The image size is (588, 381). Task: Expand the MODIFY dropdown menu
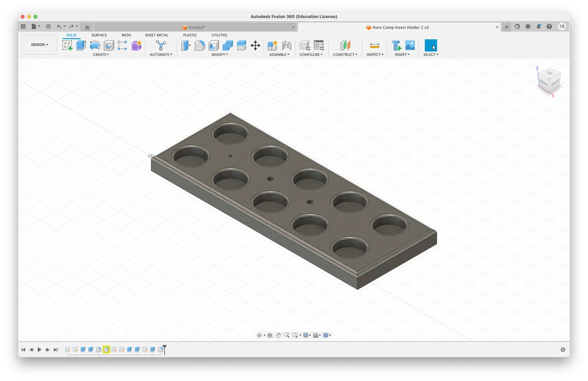click(x=220, y=55)
